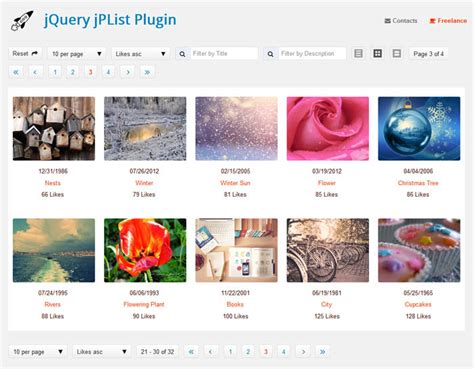Focus the Filter by Description field

click(312, 53)
